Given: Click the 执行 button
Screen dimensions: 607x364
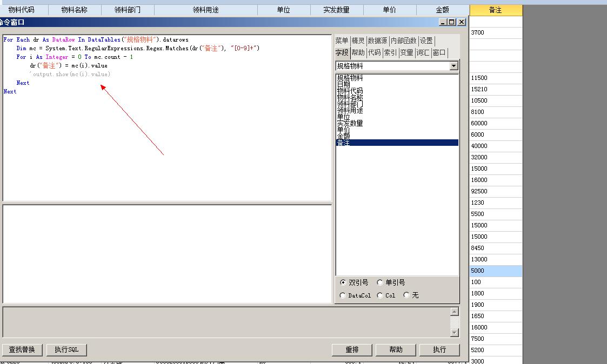Looking at the screenshot, I should click(439, 349).
